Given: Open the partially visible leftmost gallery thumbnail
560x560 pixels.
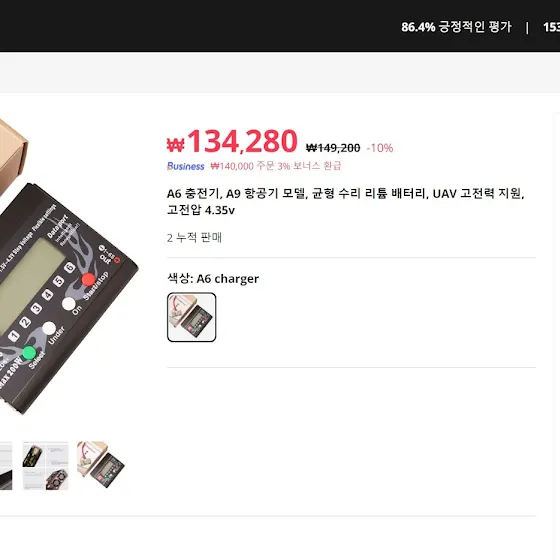Looking at the screenshot, I should pos(6,466).
